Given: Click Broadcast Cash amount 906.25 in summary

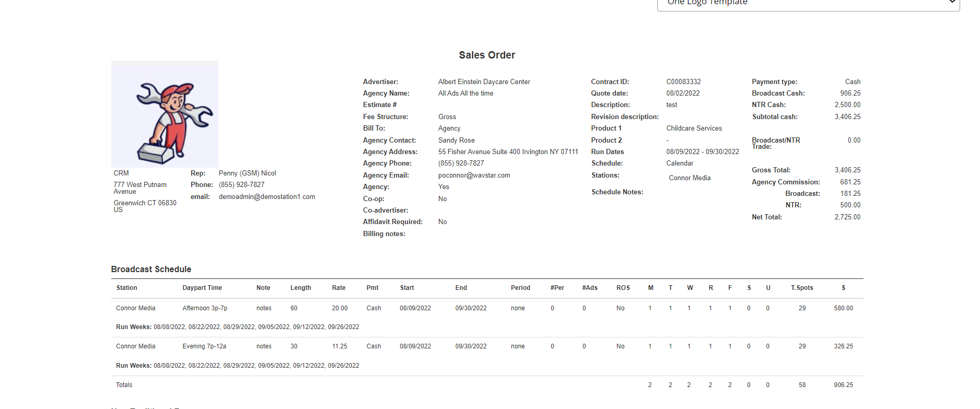Looking at the screenshot, I should (x=850, y=94).
